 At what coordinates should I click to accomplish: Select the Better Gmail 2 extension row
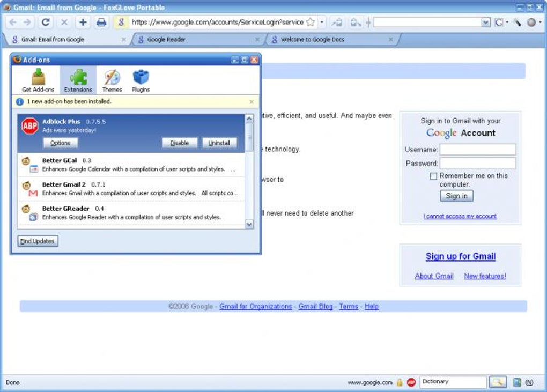point(131,189)
